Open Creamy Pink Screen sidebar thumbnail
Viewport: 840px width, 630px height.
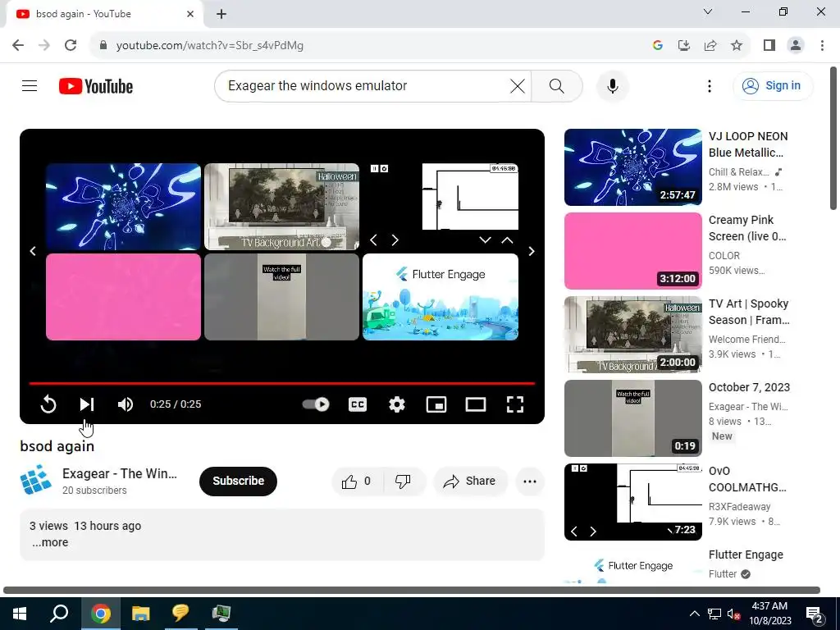click(x=633, y=251)
